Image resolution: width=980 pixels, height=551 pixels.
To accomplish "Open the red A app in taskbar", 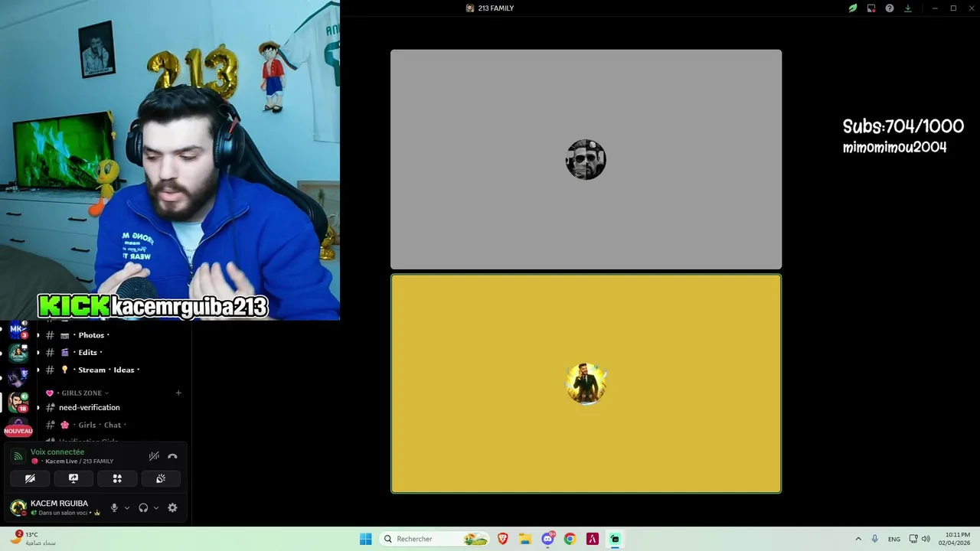I will click(592, 539).
